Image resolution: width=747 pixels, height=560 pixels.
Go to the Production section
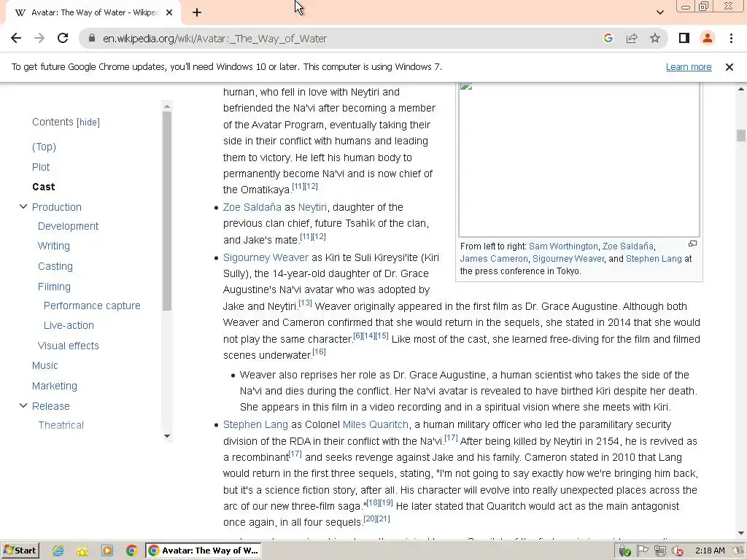[x=57, y=207]
